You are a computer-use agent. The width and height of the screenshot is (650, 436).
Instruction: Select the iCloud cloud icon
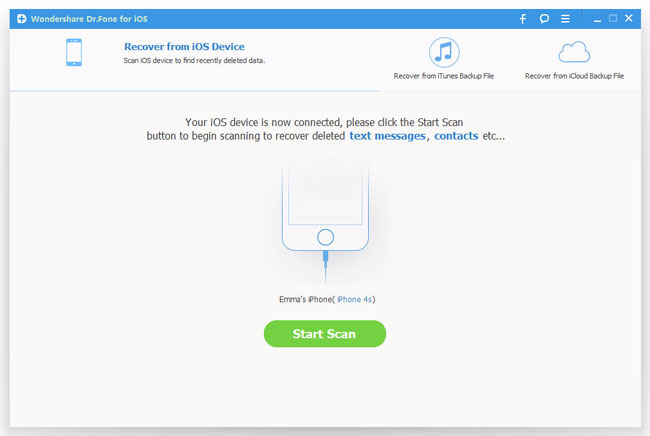tap(574, 53)
